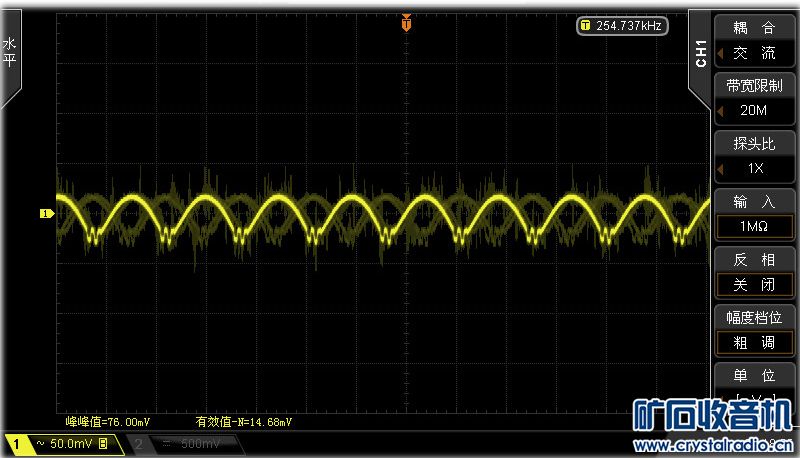Viewport: 800px width, 458px height.
Task: Click the orange trigger position marker at top
Action: point(406,22)
